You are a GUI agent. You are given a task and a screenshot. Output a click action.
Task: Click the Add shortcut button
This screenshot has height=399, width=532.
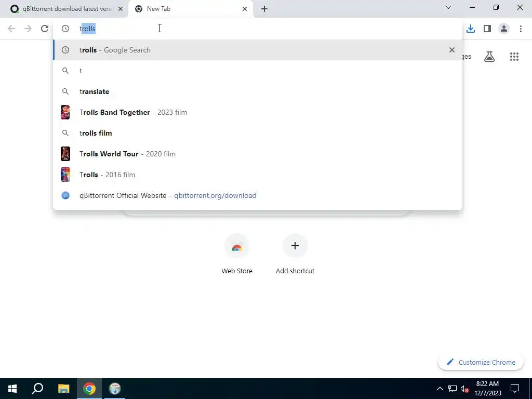pyautogui.click(x=295, y=254)
